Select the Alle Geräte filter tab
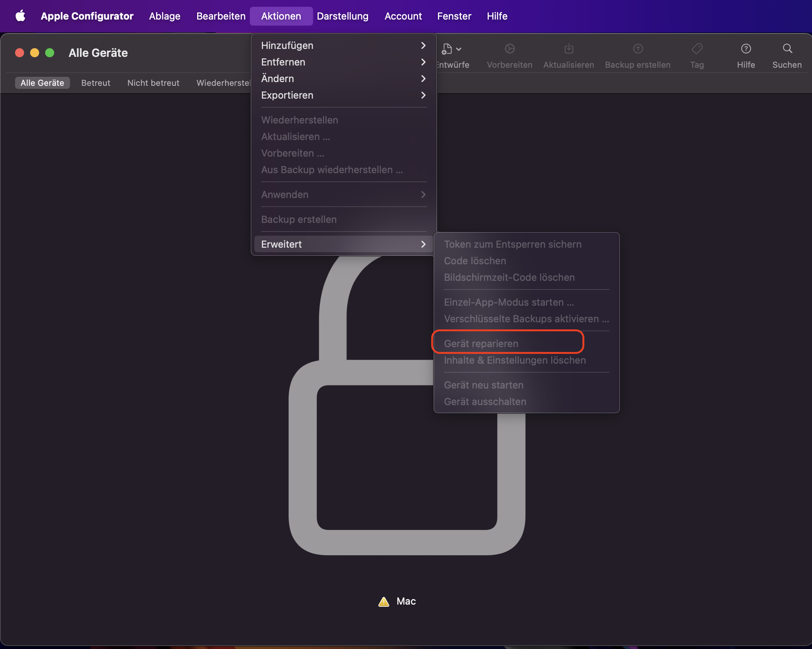 tap(42, 83)
